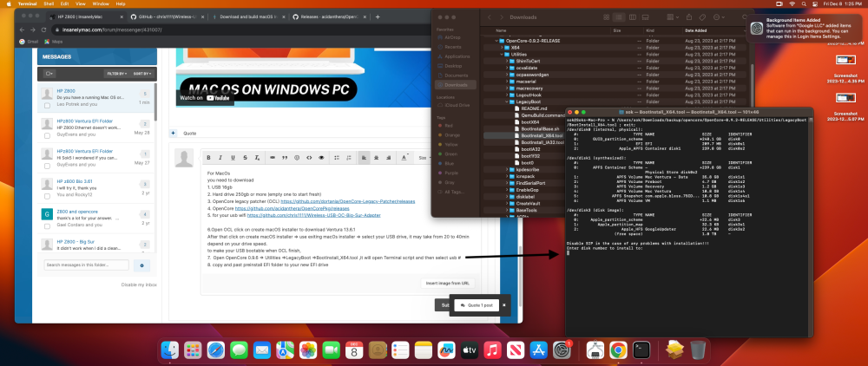Collapse the OpenCore-0.9.2-RELEASE folder in Finder
This screenshot has height=366, width=868.
(x=496, y=41)
